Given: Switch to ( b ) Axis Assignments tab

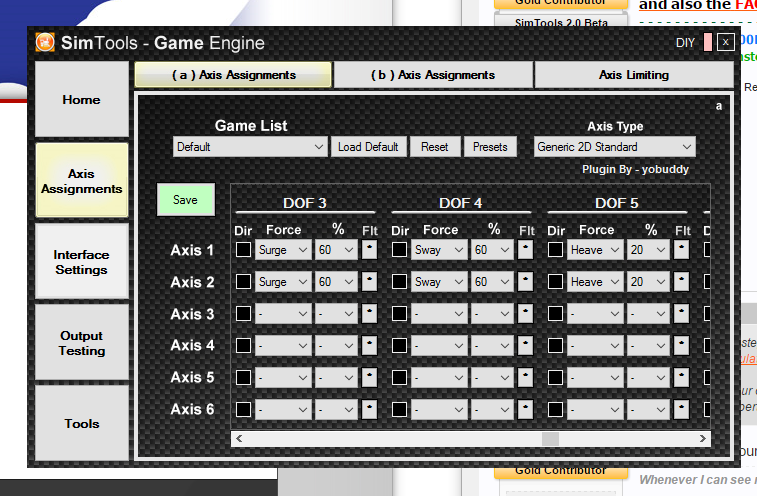Looking at the screenshot, I should pos(433,75).
